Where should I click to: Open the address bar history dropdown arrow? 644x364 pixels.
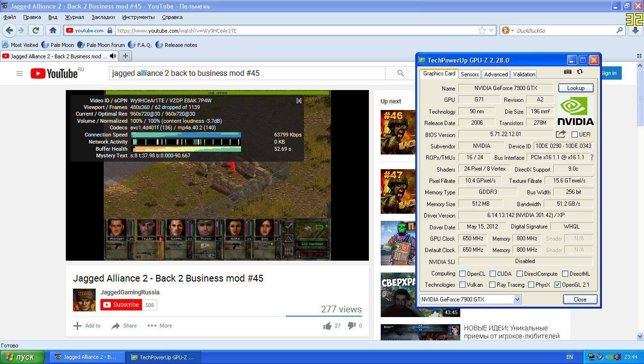pyautogui.click(x=492, y=30)
